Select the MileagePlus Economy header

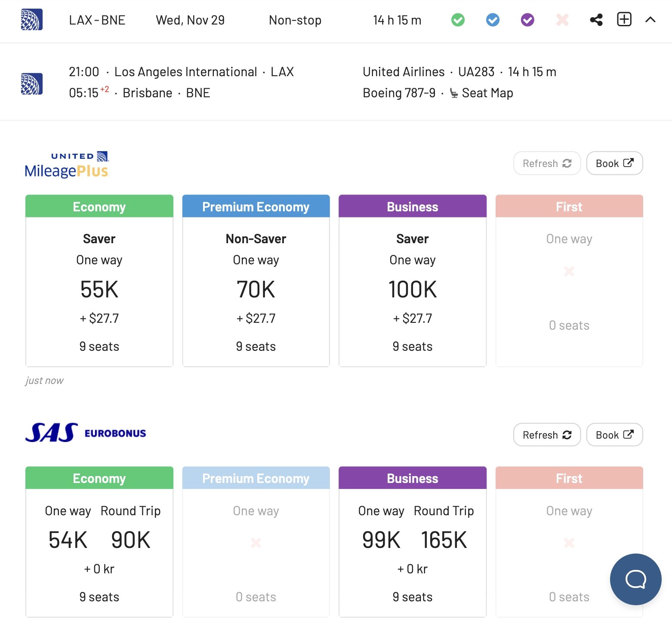point(99,206)
